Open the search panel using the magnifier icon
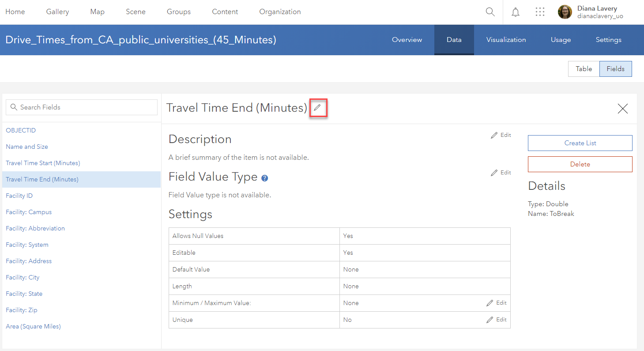 pyautogui.click(x=490, y=12)
